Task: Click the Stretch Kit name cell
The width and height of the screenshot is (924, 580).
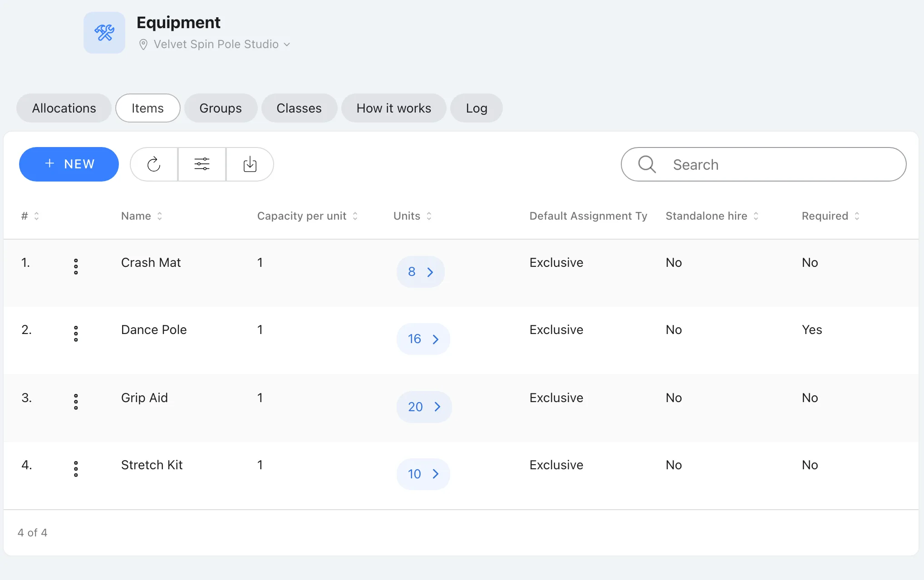Action: 152,465
